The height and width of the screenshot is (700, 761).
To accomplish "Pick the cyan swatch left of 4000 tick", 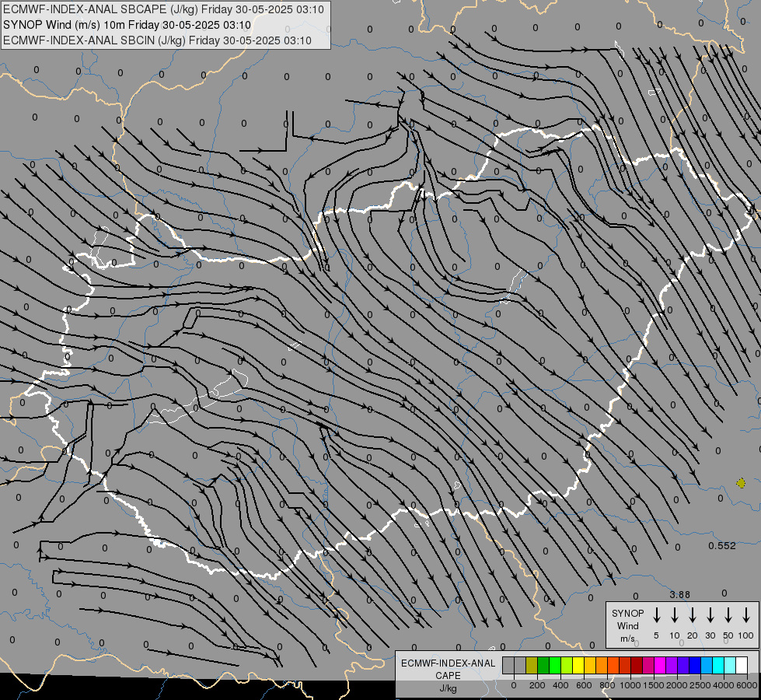I will tap(718, 666).
